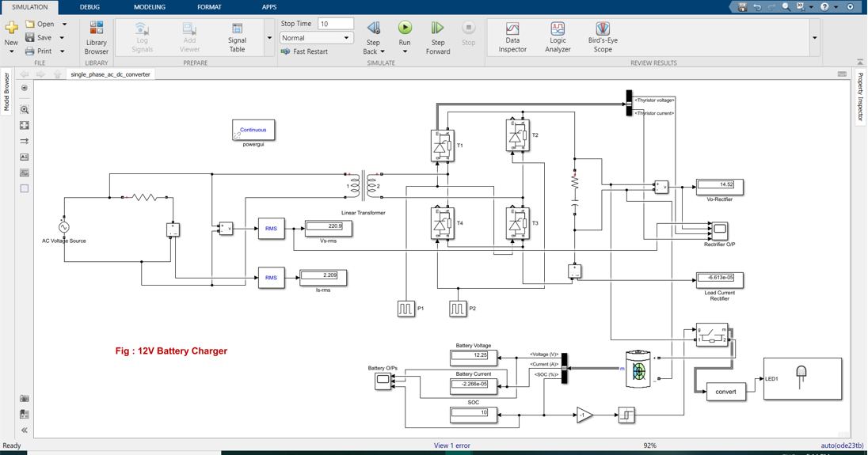Image resolution: width=868 pixels, height=455 pixels.
Task: Click the Save icon
Action: [30, 37]
